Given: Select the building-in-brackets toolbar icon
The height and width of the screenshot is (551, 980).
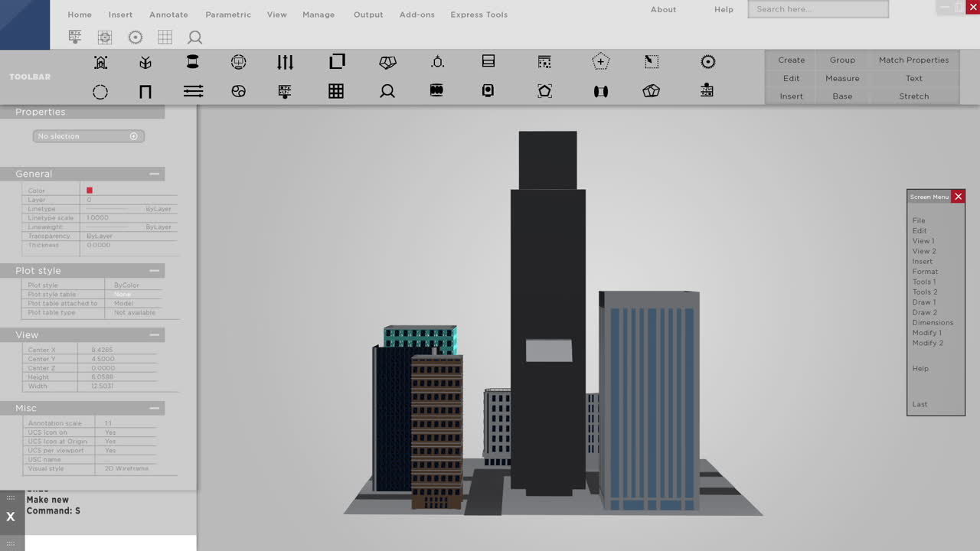Looking at the screenshot, I should click(x=100, y=63).
